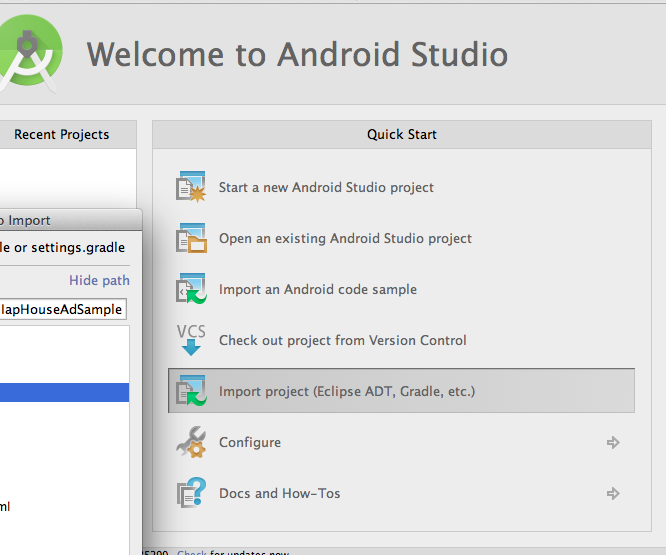Click the Quick Start header
Image resolution: width=666 pixels, height=555 pixels.
pos(402,134)
